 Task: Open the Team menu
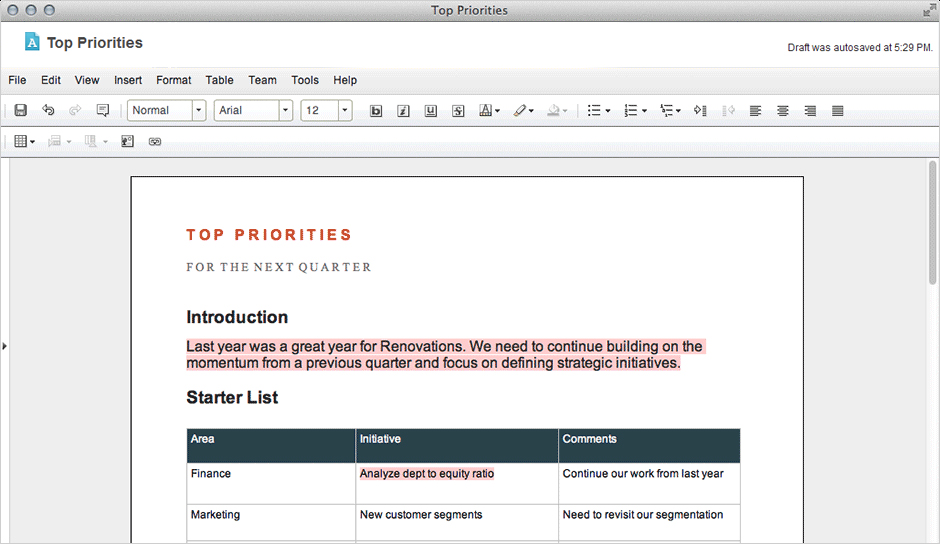pos(262,80)
